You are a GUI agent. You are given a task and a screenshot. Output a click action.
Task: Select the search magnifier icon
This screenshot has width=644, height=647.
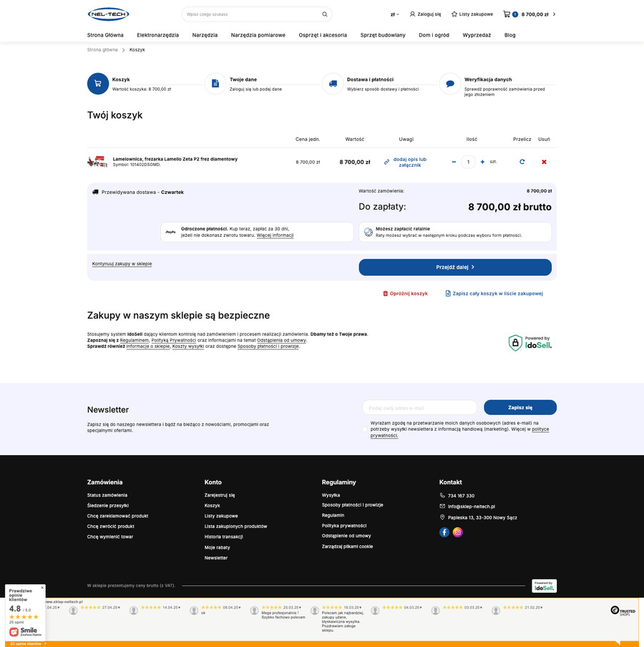click(324, 14)
